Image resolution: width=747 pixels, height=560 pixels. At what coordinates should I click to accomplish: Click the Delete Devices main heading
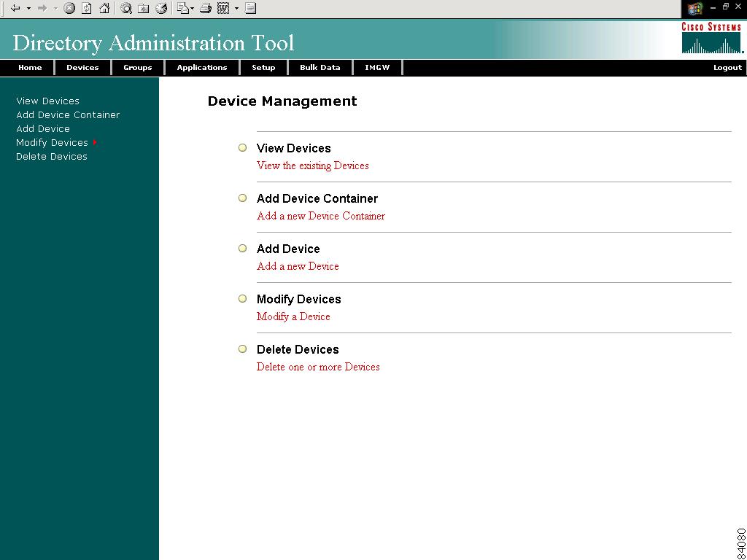pyautogui.click(x=298, y=349)
